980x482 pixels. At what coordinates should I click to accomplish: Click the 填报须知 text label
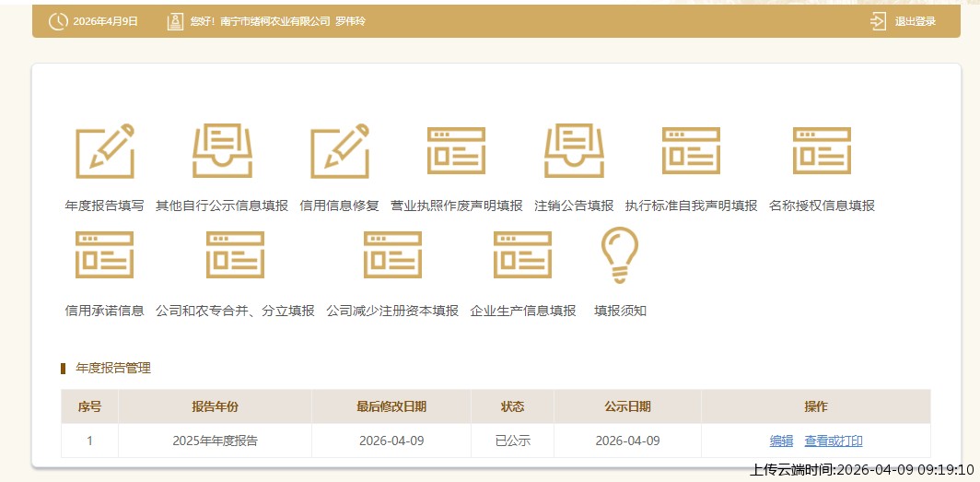tap(620, 311)
